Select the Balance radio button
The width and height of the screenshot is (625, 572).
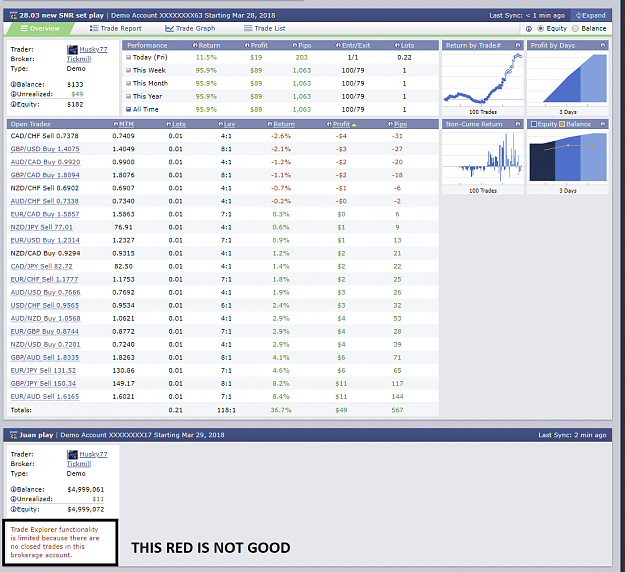pos(575,29)
